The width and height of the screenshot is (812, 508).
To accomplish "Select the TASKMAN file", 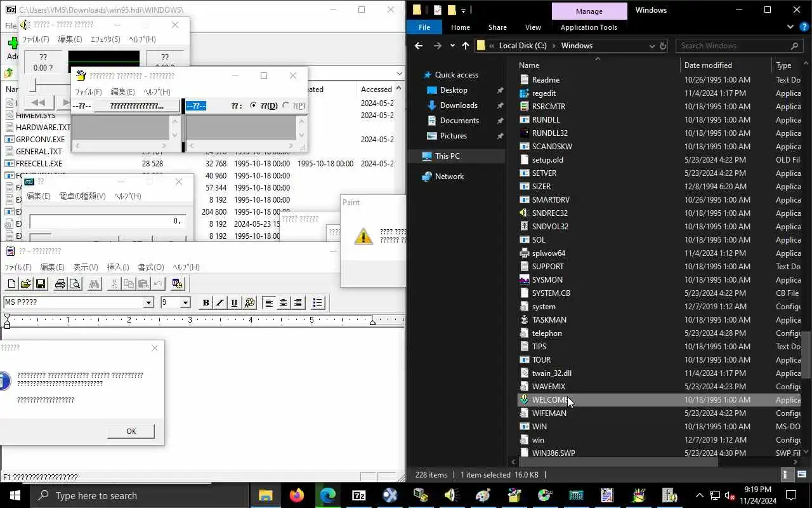I will 549,320.
